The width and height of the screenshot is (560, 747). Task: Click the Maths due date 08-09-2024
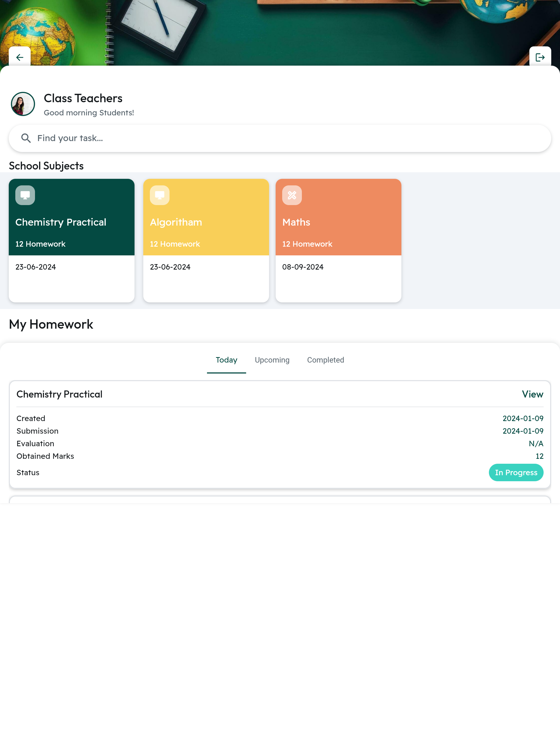303,267
